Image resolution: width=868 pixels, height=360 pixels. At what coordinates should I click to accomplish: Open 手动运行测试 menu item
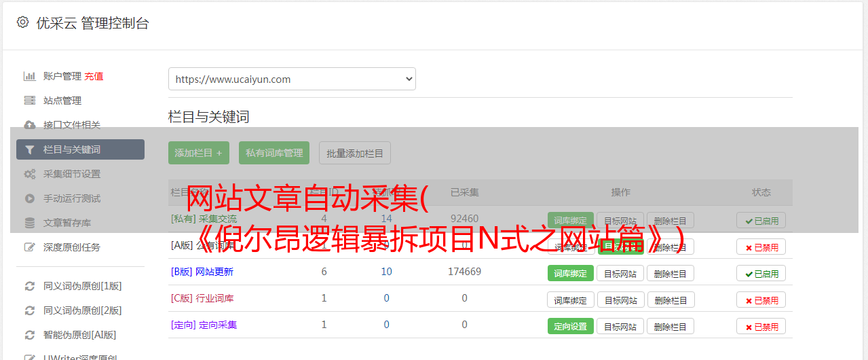(x=72, y=198)
